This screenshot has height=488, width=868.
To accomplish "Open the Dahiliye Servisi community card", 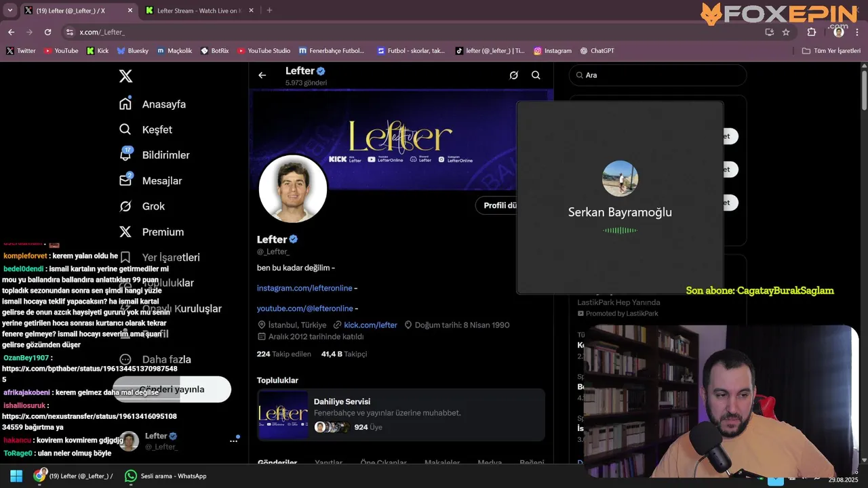I will [x=401, y=415].
